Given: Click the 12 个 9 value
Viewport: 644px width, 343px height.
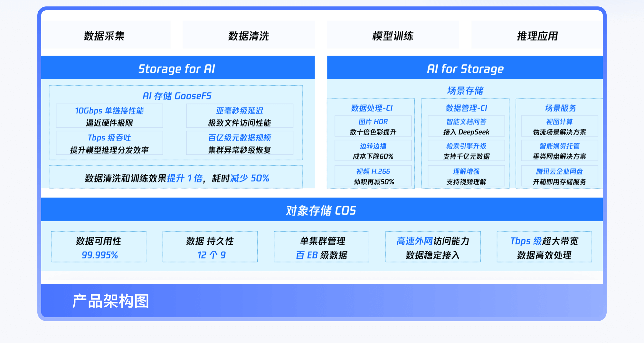Looking at the screenshot, I should pyautogui.click(x=211, y=255).
